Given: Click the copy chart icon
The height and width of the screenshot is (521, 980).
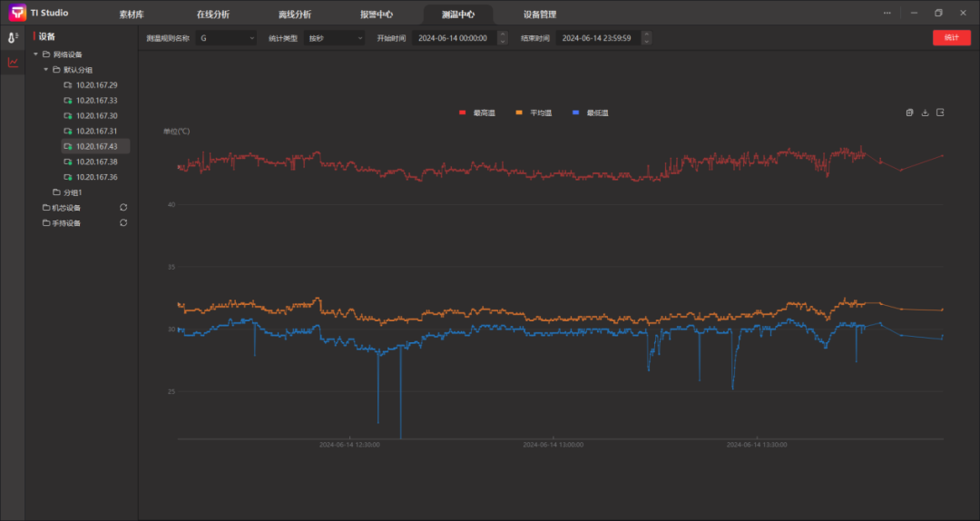Looking at the screenshot, I should pyautogui.click(x=910, y=113).
